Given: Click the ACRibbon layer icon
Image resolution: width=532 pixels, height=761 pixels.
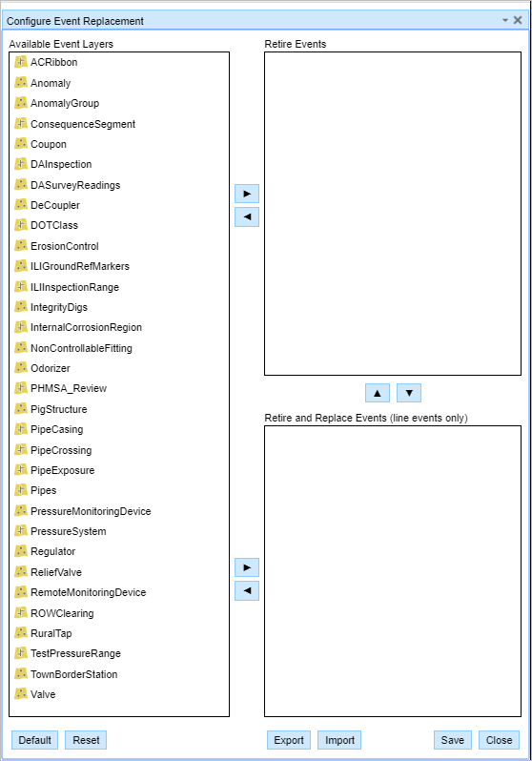Looking at the screenshot, I should tap(20, 62).
